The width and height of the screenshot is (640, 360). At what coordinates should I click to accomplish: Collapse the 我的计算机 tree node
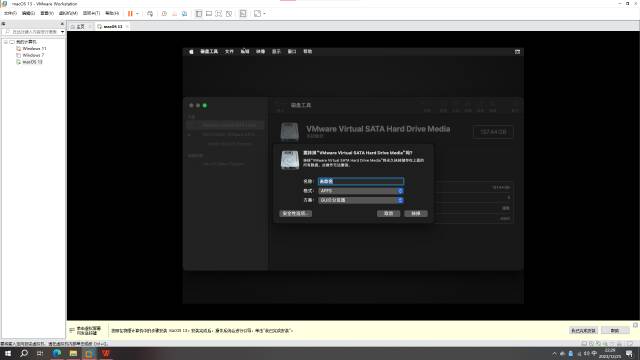tap(6, 42)
